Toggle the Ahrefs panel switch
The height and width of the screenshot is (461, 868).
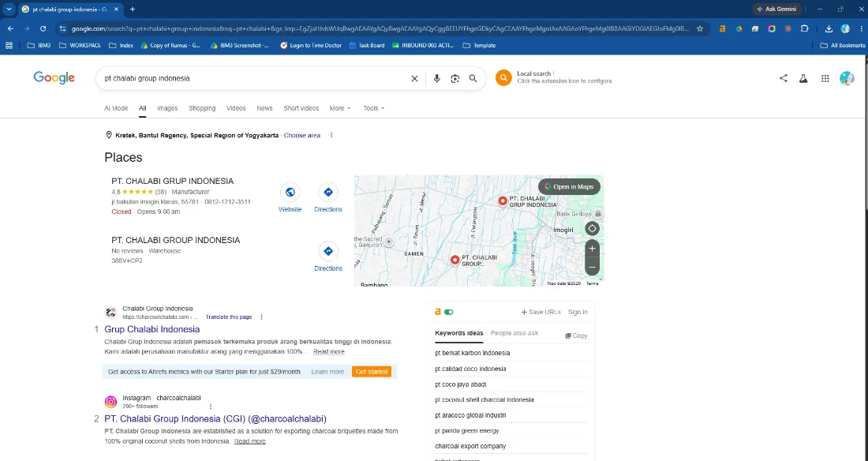click(449, 312)
